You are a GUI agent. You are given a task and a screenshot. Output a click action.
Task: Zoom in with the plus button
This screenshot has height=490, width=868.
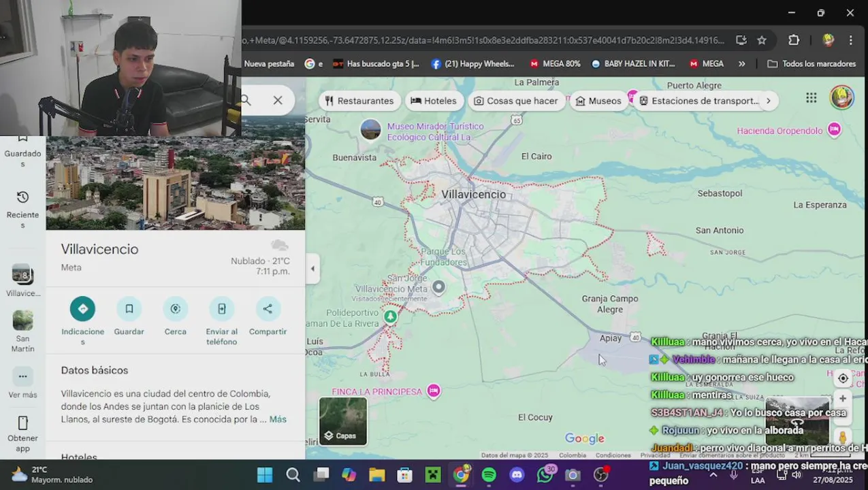[843, 399]
